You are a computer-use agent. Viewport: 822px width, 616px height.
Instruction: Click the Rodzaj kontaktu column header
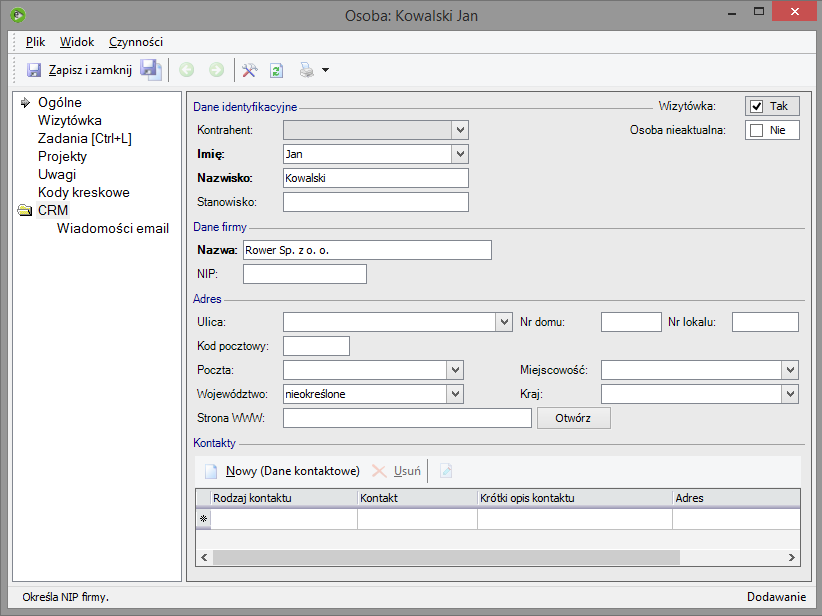[x=284, y=498]
